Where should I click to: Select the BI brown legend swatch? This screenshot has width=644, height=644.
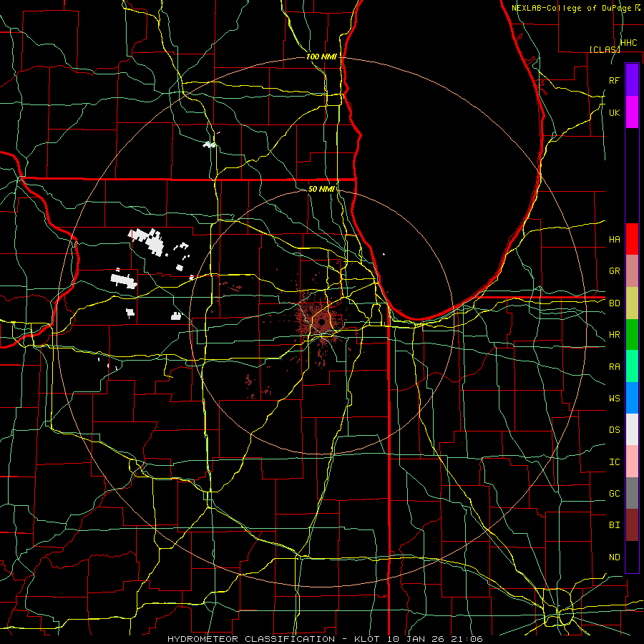click(632, 525)
